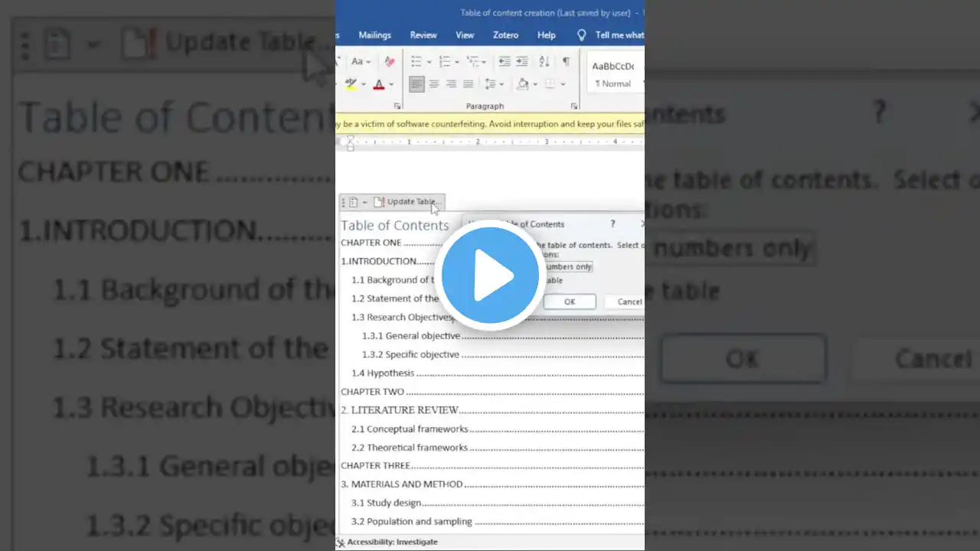Decrease the paragraph indent

505,61
